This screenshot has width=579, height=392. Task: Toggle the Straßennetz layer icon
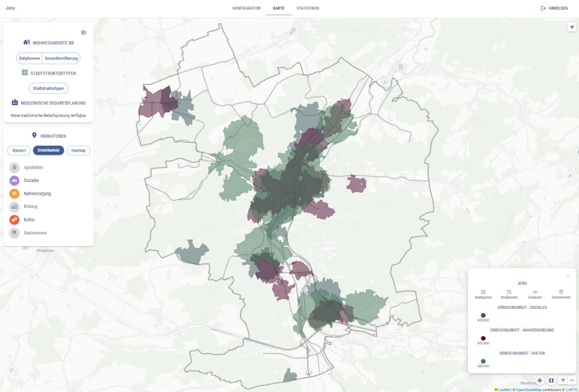[x=509, y=292]
